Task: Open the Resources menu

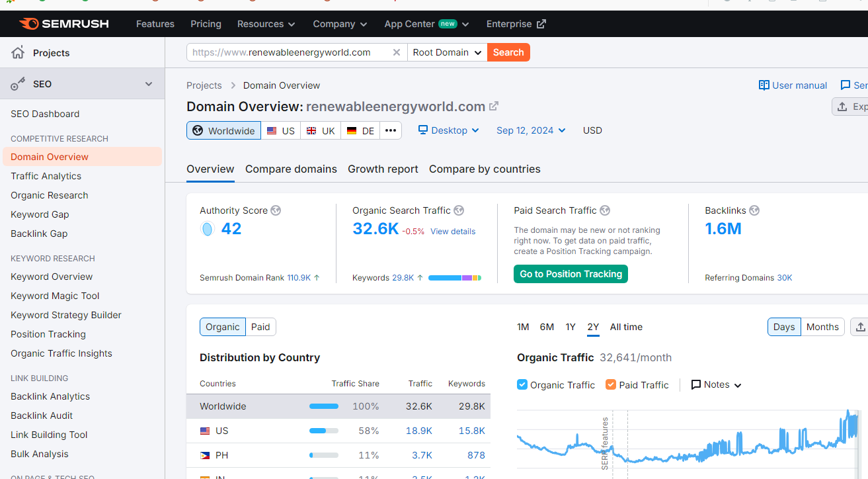Action: [x=266, y=24]
